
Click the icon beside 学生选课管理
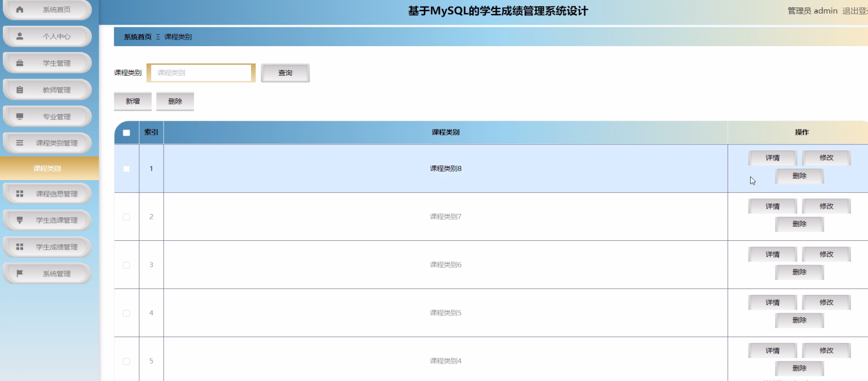click(20, 220)
